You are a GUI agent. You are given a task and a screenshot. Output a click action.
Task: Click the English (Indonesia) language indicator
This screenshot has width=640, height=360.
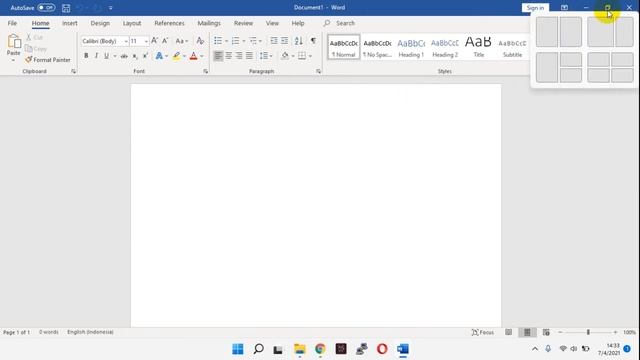[x=90, y=332]
